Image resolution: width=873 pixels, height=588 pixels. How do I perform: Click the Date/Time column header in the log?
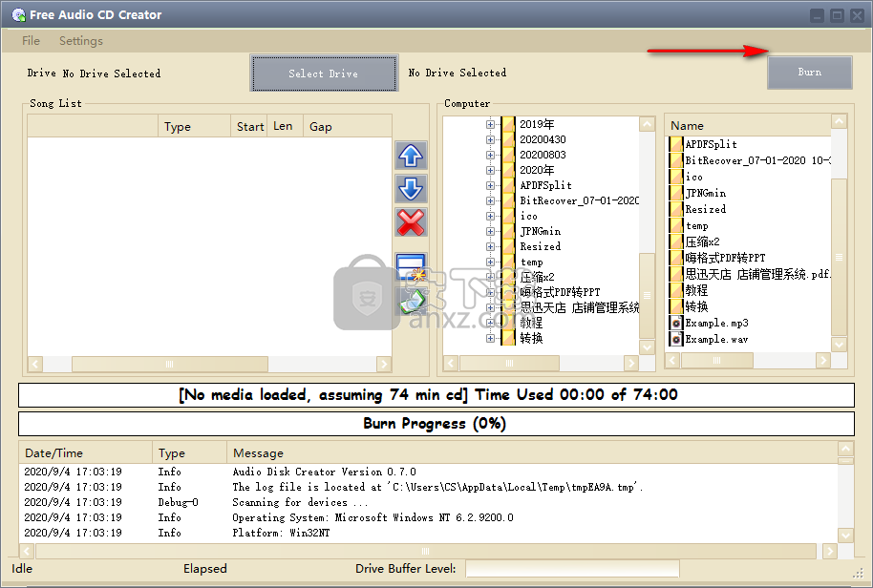tap(85, 452)
